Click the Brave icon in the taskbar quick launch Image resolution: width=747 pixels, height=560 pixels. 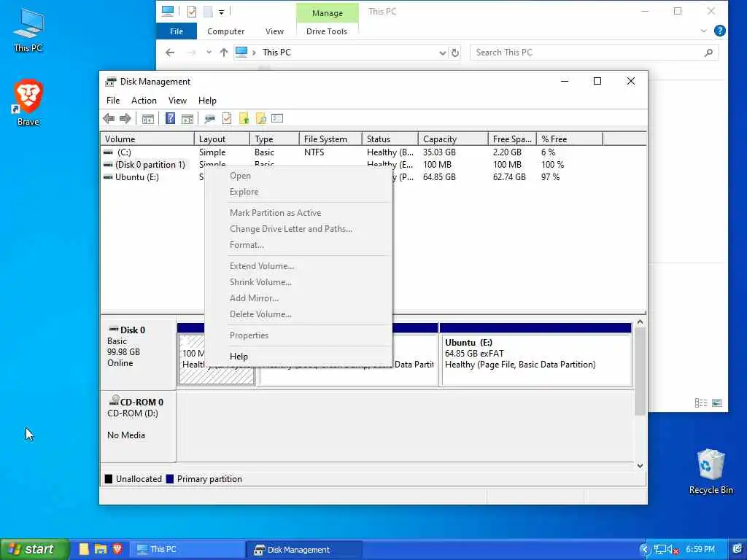coord(117,549)
